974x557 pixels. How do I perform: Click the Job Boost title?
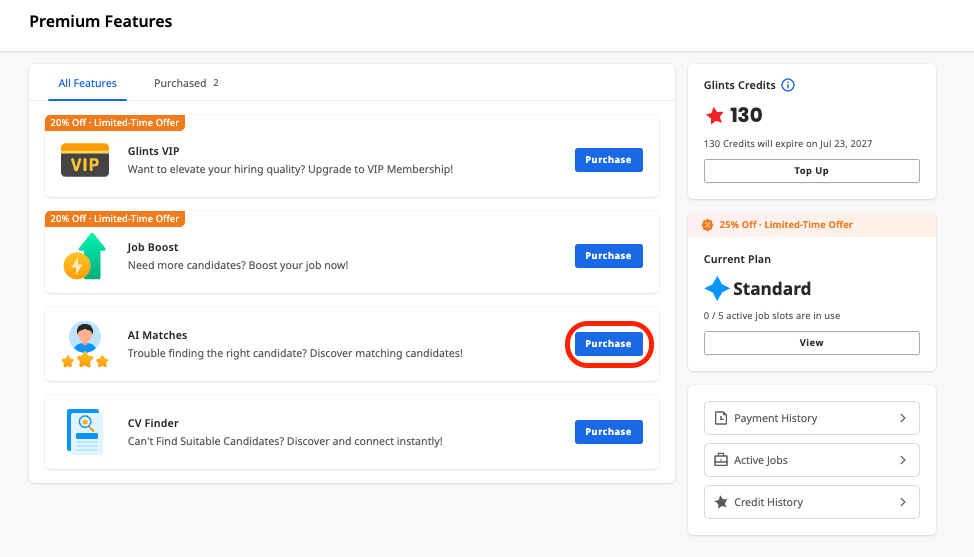(x=153, y=247)
